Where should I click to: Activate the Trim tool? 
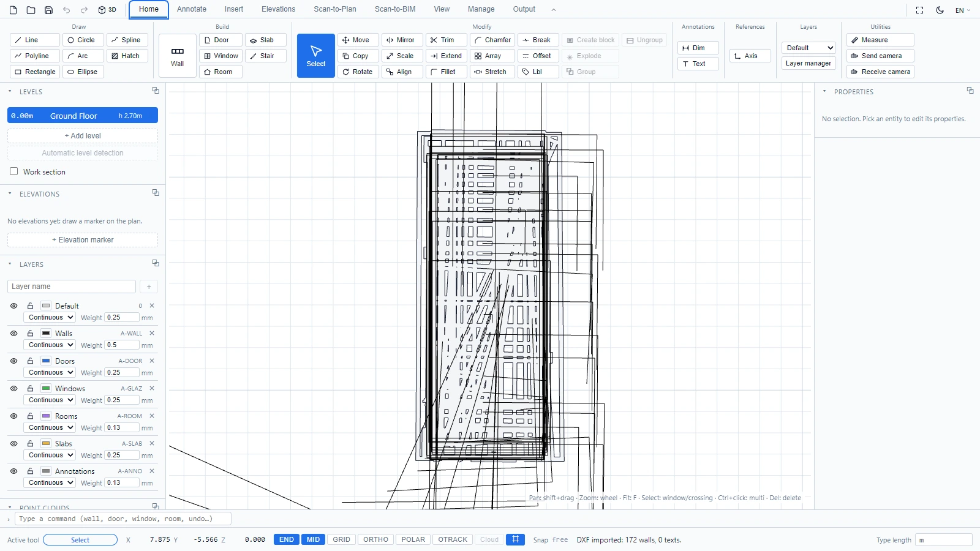[x=447, y=40]
